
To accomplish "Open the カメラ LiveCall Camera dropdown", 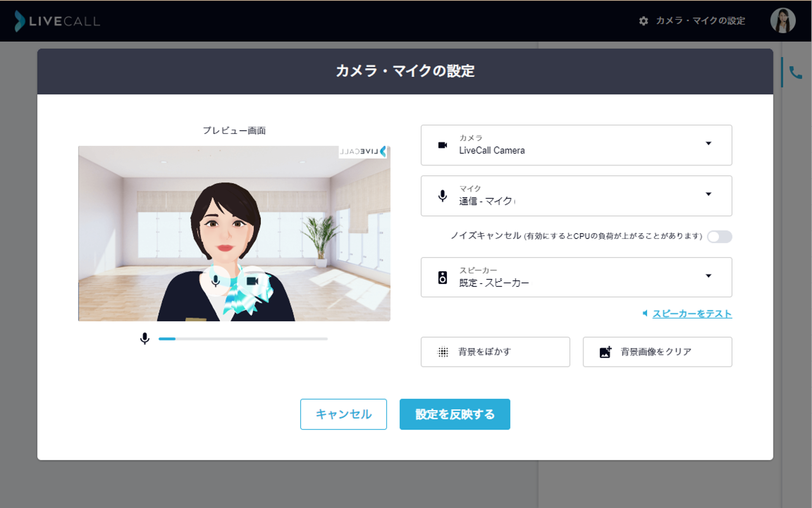I will click(576, 145).
